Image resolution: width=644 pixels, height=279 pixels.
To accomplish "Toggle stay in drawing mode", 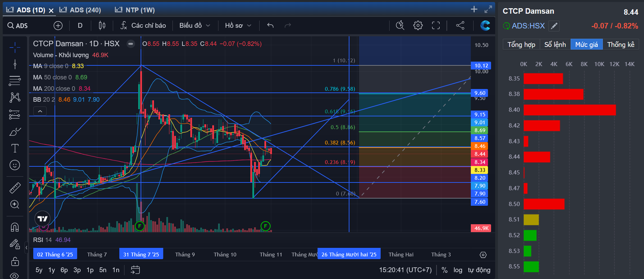I will [15, 244].
